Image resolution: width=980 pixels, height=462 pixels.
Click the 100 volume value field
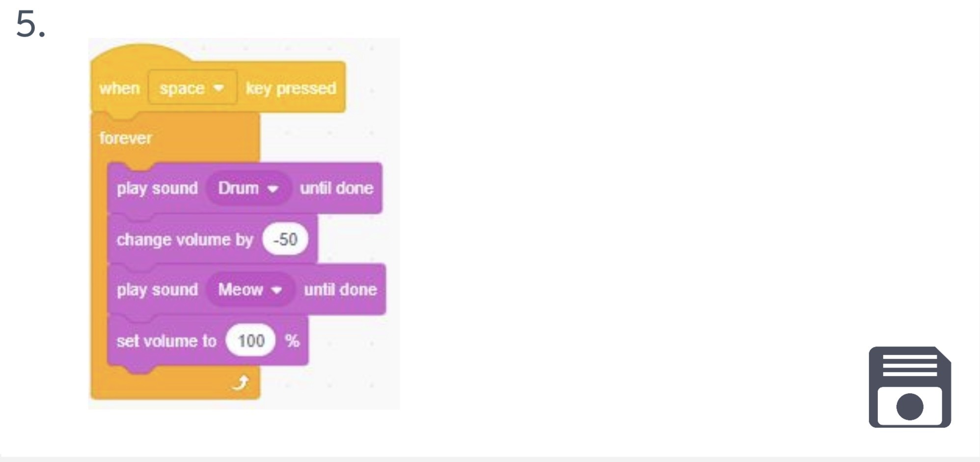click(251, 341)
